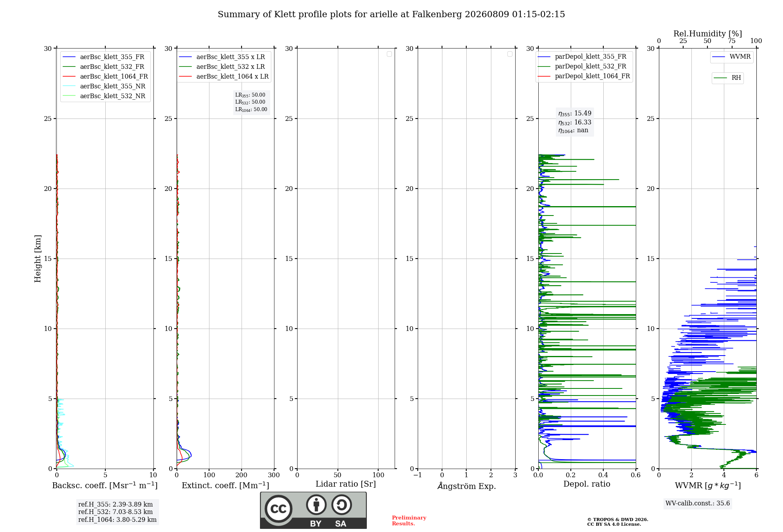Click the η532: 16.33 value
The image size is (783, 532).
click(575, 122)
